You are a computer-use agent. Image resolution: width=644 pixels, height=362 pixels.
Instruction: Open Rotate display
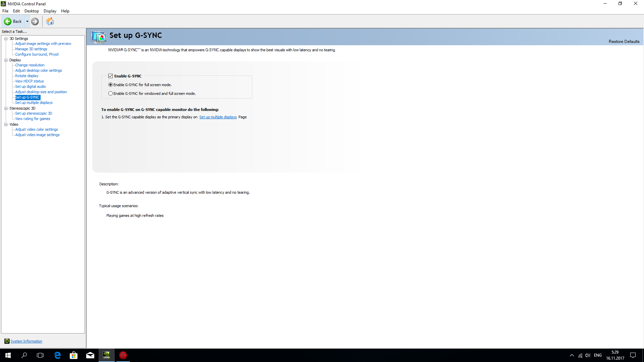27,76
